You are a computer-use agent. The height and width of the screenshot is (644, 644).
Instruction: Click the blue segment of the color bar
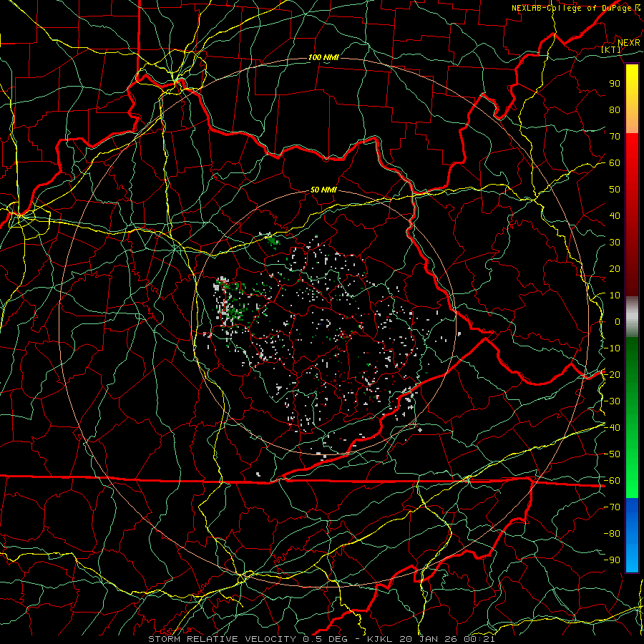click(x=632, y=535)
